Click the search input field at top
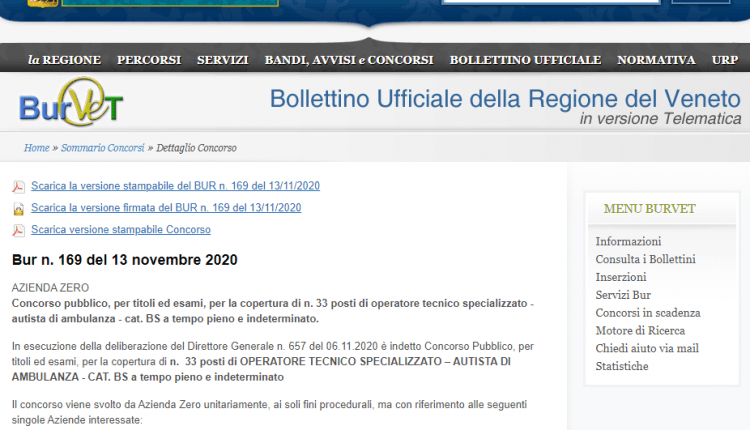Image resolution: width=750 pixels, height=430 pixels. point(551,1)
